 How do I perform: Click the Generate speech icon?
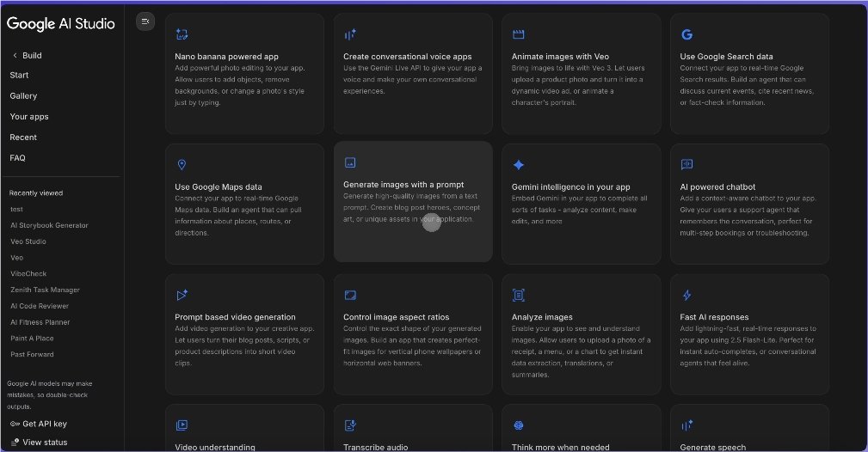[x=687, y=425]
